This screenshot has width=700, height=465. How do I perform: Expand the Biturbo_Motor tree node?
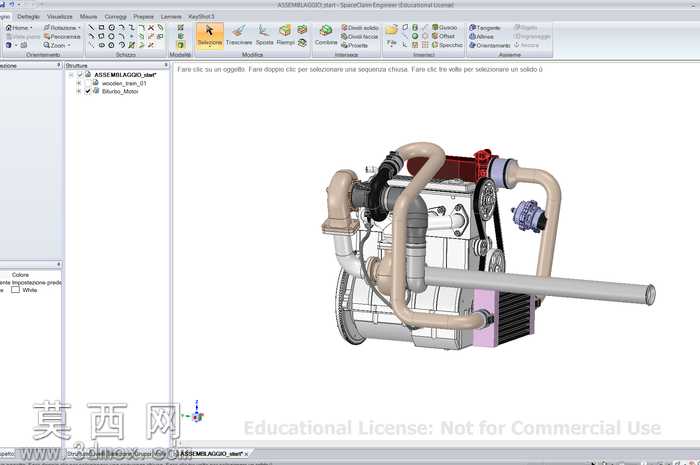click(79, 91)
